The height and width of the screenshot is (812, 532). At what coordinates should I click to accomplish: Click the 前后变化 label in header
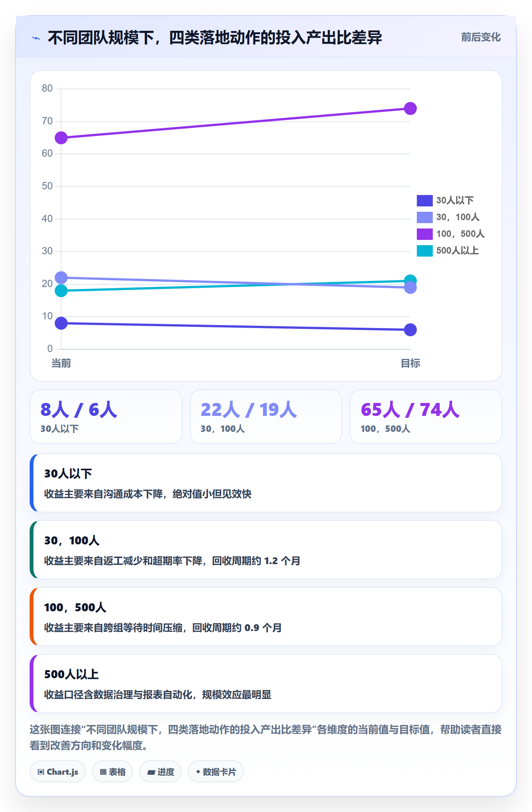click(x=481, y=37)
